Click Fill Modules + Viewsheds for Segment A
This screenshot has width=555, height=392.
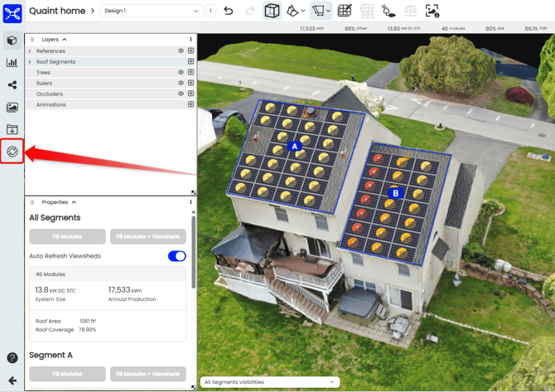[x=147, y=374]
